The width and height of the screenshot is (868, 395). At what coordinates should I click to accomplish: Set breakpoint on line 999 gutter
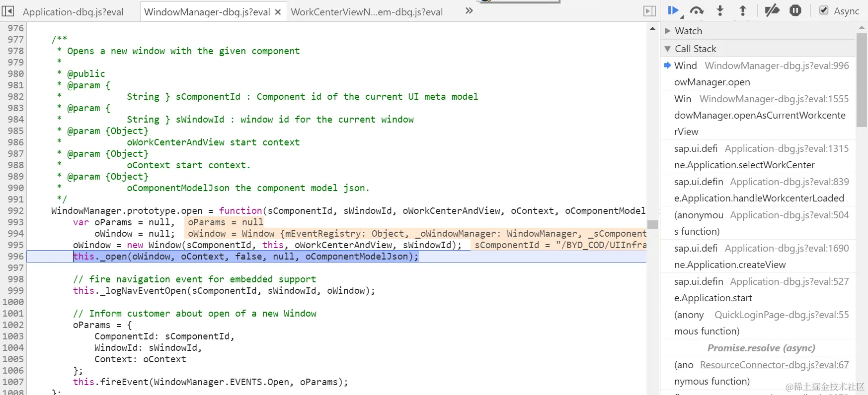point(15,291)
